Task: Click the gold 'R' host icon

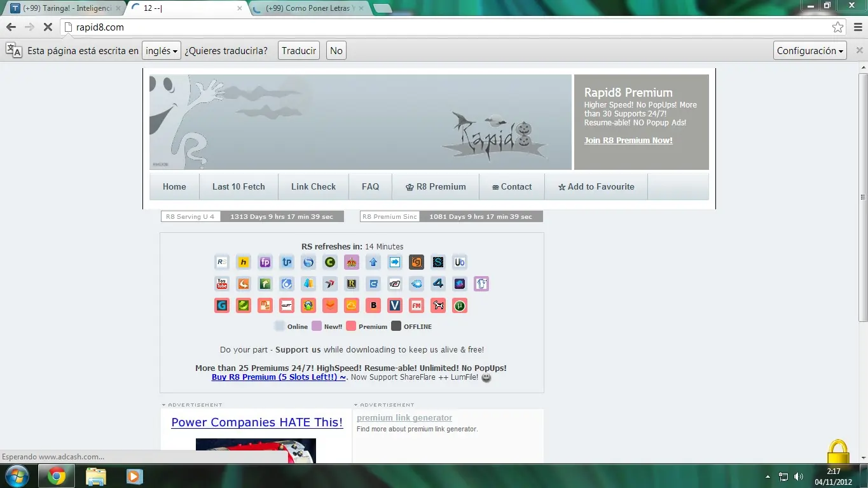Action: pyautogui.click(x=352, y=284)
